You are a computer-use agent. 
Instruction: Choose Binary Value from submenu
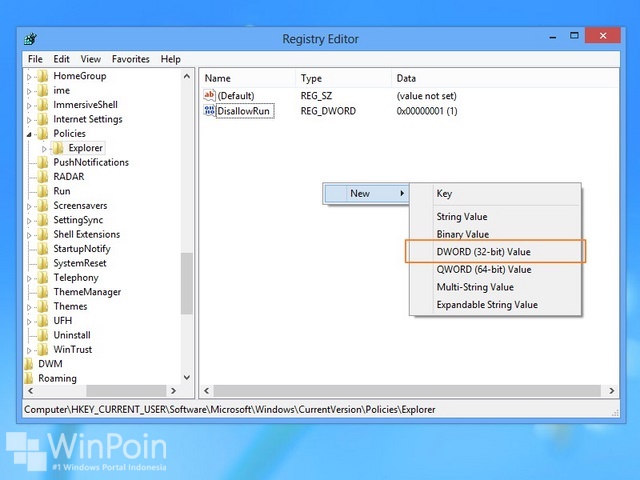point(495,234)
